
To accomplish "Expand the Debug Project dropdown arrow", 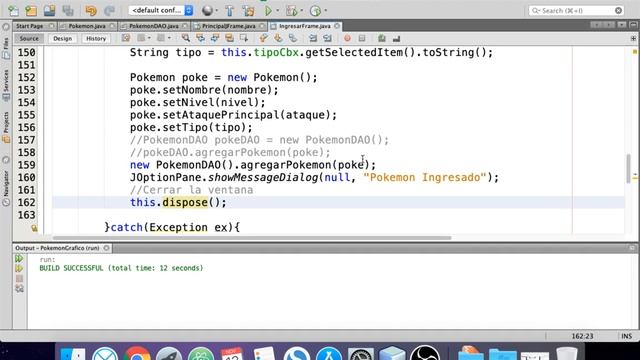I will (302, 11).
